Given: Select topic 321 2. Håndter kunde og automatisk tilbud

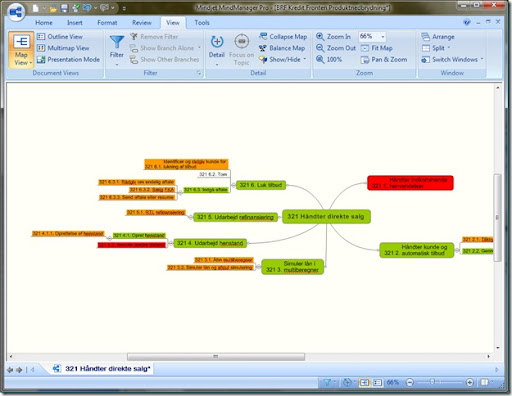Looking at the screenshot, I should (417, 250).
